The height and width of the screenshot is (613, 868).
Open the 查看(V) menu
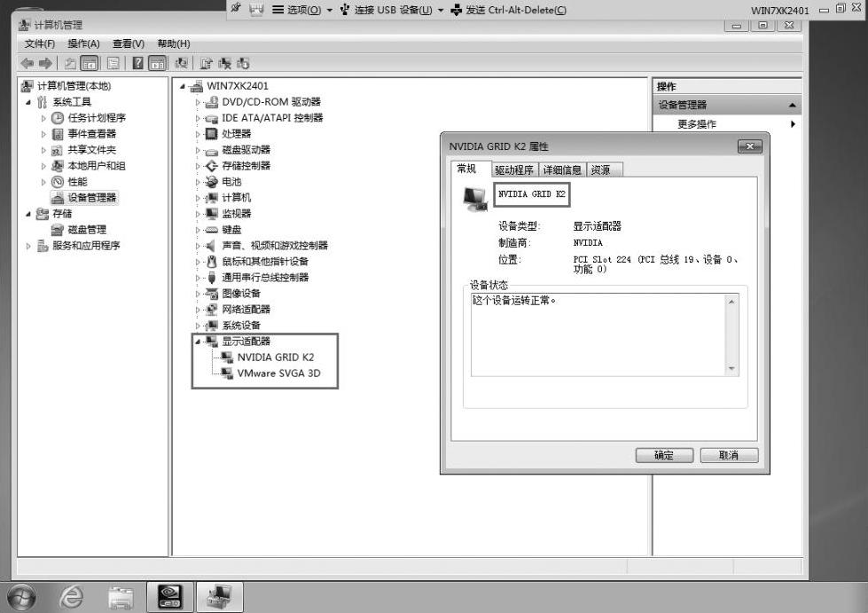tap(129, 43)
